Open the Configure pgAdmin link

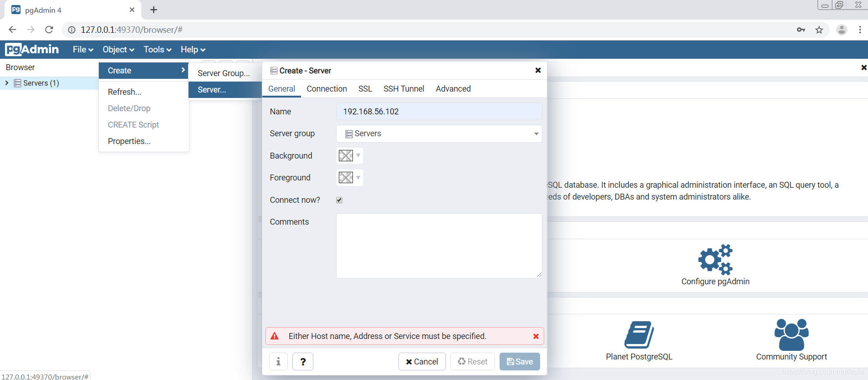[x=715, y=282]
